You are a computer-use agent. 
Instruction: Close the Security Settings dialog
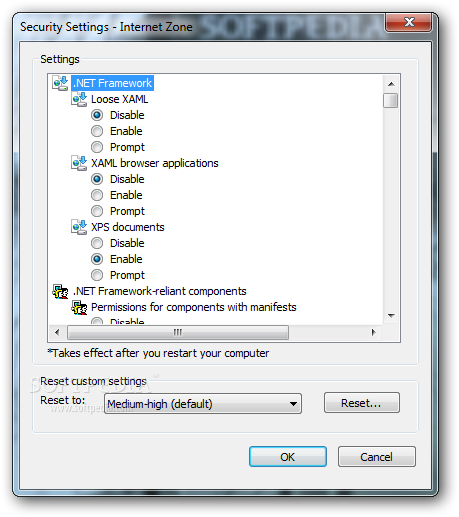[x=409, y=22]
